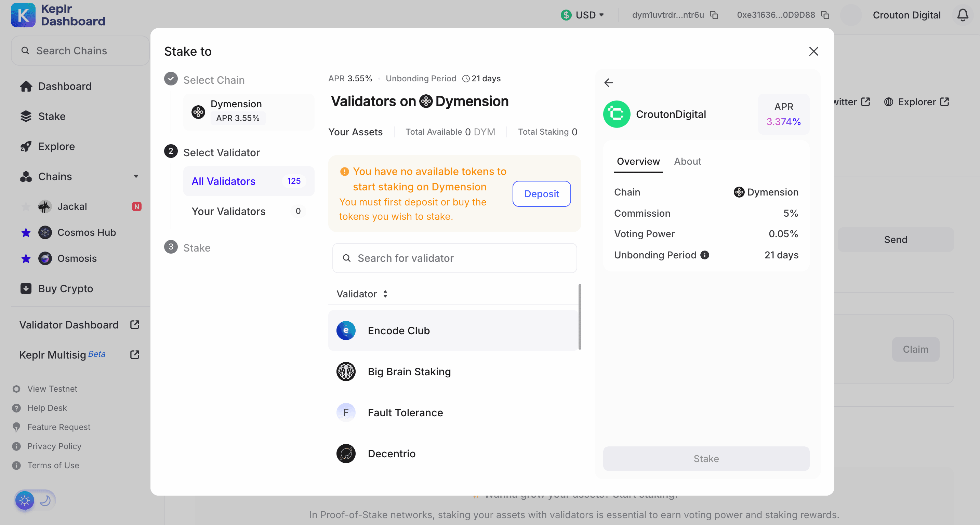Search for a validator in search field
980x525 pixels.
pyautogui.click(x=454, y=258)
